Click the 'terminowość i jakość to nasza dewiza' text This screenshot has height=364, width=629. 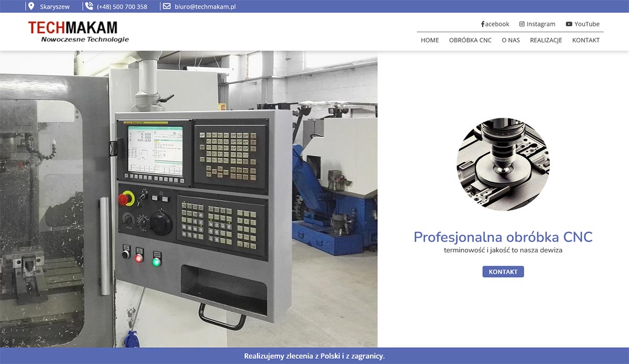[503, 250]
